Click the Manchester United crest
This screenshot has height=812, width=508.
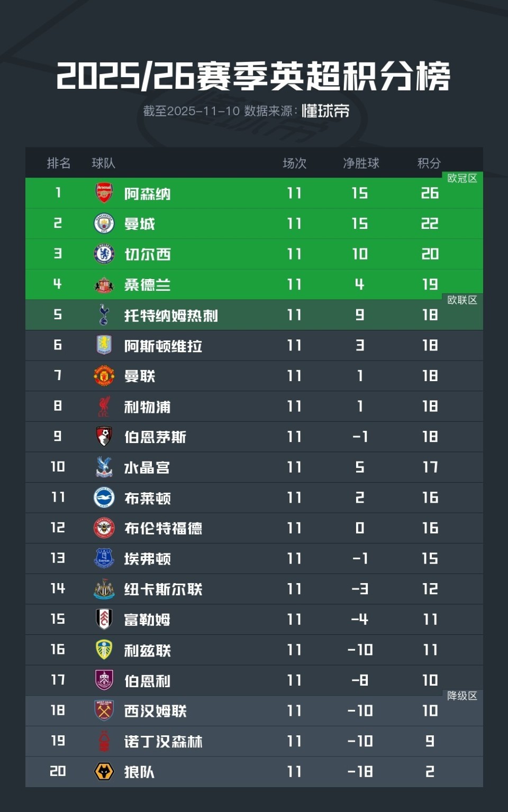[x=104, y=376]
